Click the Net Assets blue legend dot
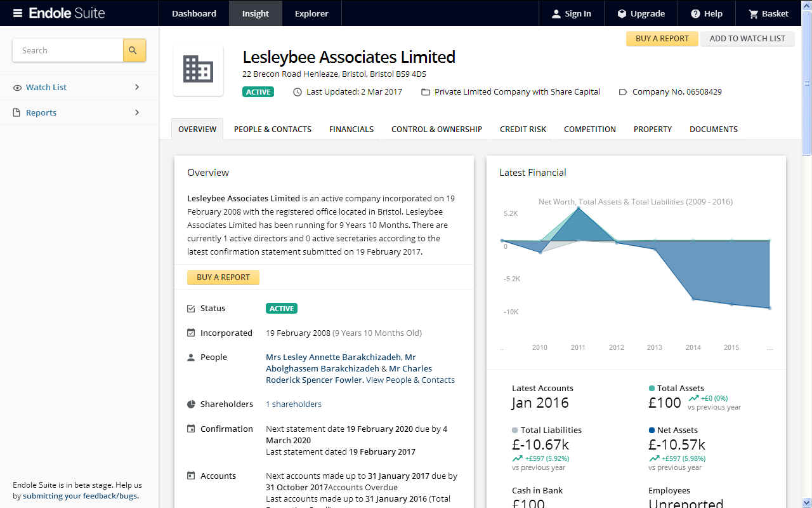The height and width of the screenshot is (508, 812). click(652, 430)
